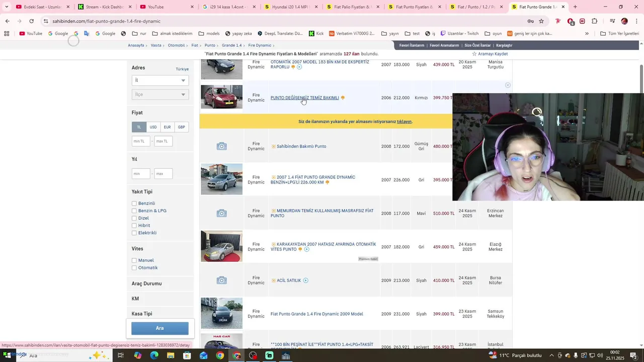
Task: Open the Google apps grid in bookmarks bar
Action: tap(7, 34)
